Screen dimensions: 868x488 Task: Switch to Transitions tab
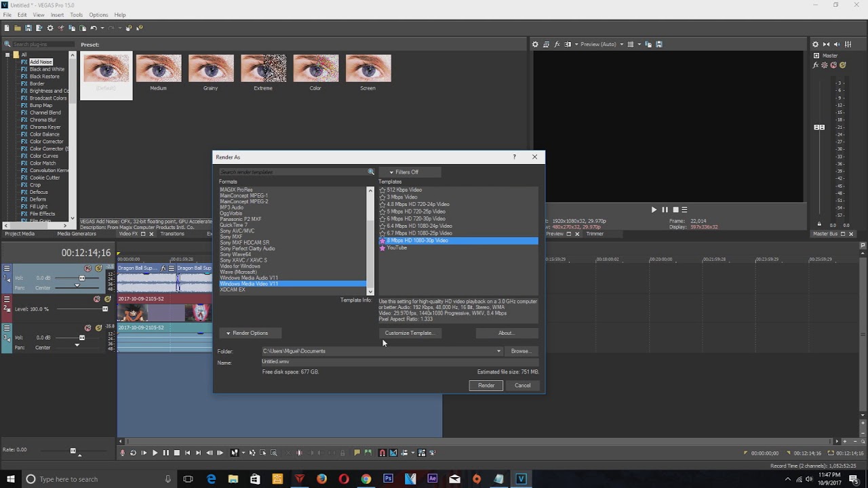[172, 234]
